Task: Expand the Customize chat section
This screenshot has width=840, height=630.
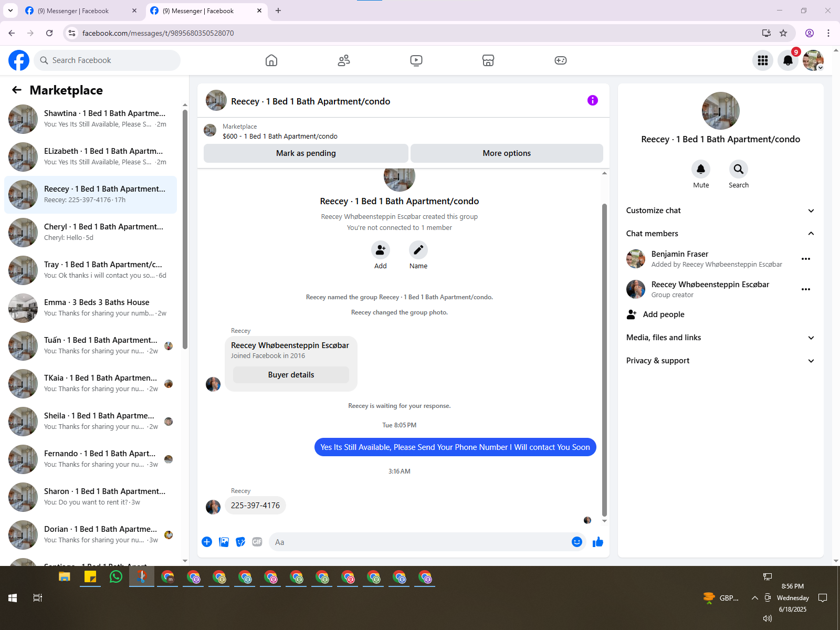Action: point(721,211)
